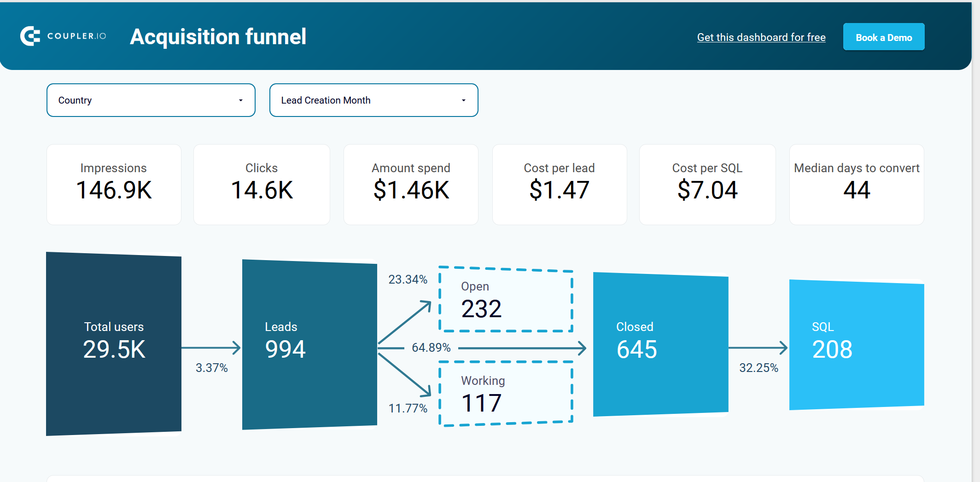Click the Book a Demo button
The width and height of the screenshot is (980, 482).
click(884, 37)
